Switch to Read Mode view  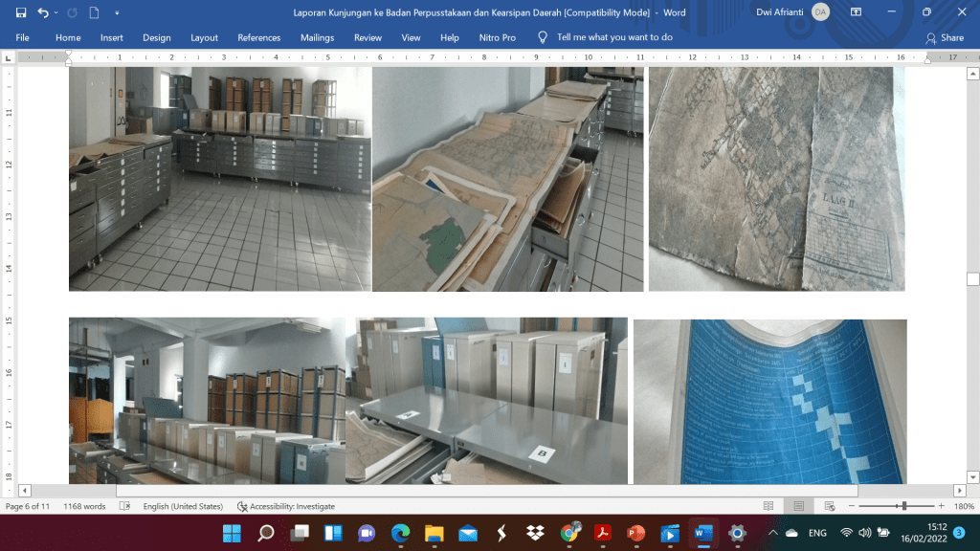(x=768, y=506)
